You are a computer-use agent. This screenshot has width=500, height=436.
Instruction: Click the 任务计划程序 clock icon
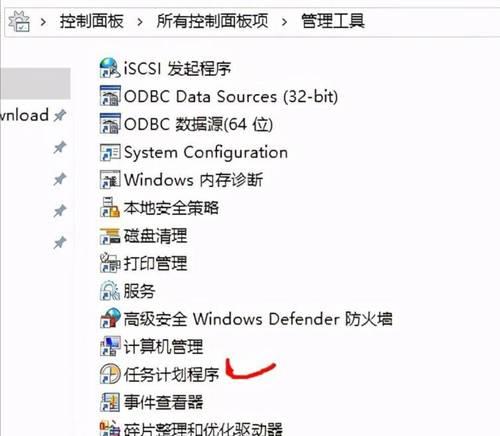pos(110,374)
